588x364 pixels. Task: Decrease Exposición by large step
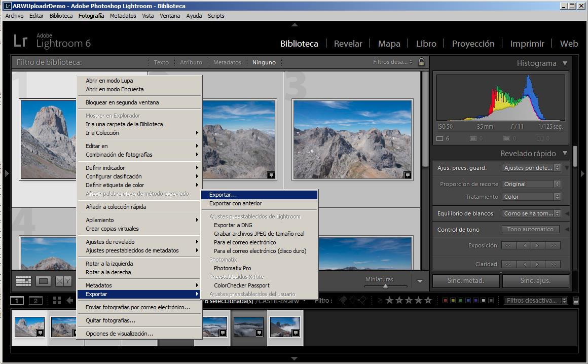(x=508, y=245)
